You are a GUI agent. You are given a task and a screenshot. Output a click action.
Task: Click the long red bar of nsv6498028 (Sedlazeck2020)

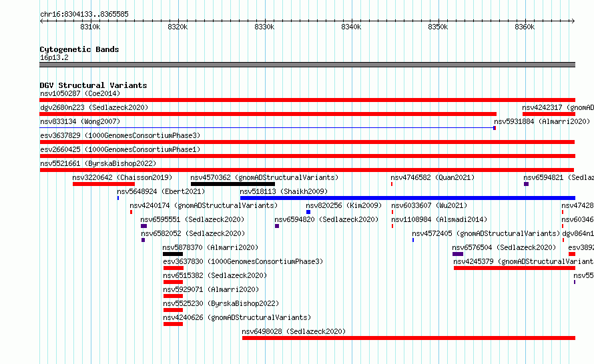click(x=408, y=338)
